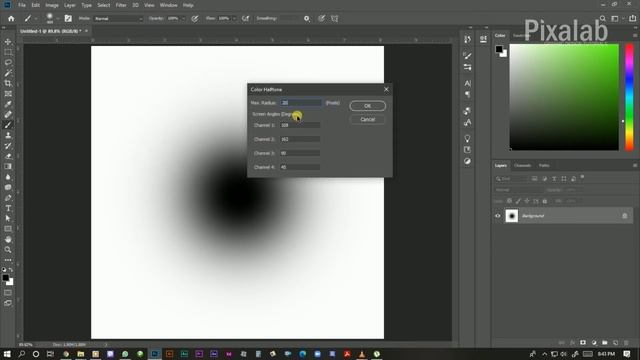Toggle Background layer visibility eye
This screenshot has height=360, width=640.
point(498,216)
